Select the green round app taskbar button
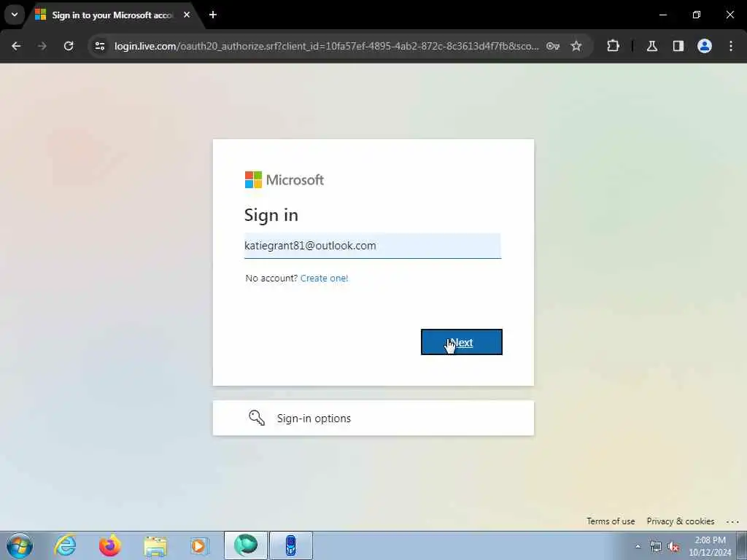Image resolution: width=747 pixels, height=560 pixels. click(246, 545)
